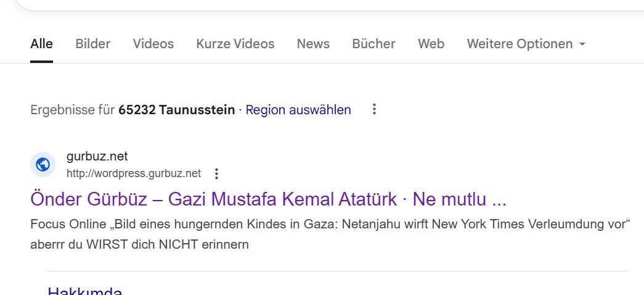Click the Region auswählen link
This screenshot has width=644, height=295.
(298, 110)
